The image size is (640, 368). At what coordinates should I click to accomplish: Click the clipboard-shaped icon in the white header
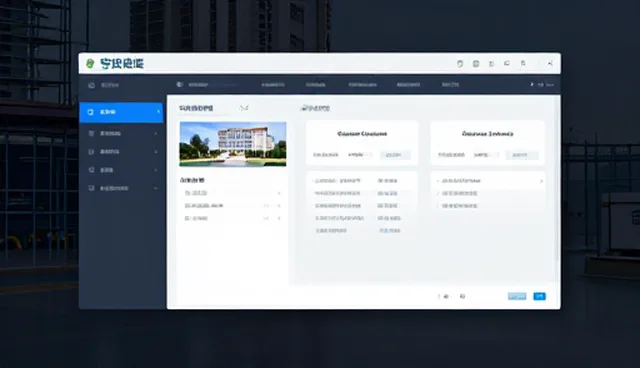coord(460,64)
